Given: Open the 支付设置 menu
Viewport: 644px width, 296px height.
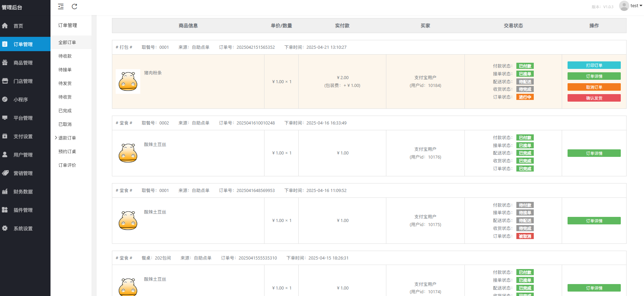Looking at the screenshot, I should pyautogui.click(x=25, y=136).
